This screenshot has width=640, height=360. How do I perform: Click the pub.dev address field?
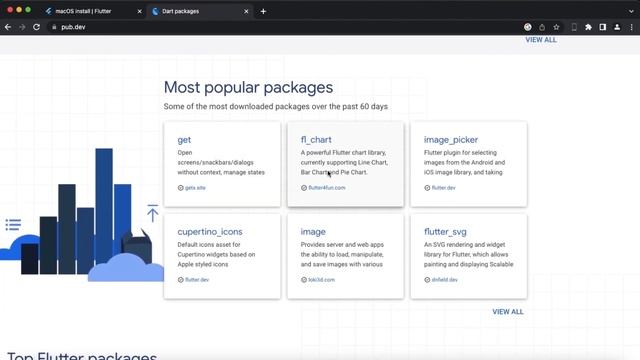286,27
